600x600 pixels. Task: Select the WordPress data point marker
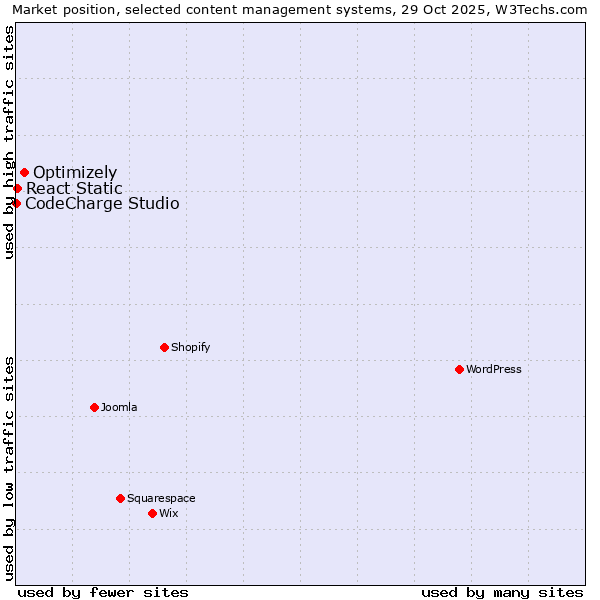point(459,369)
